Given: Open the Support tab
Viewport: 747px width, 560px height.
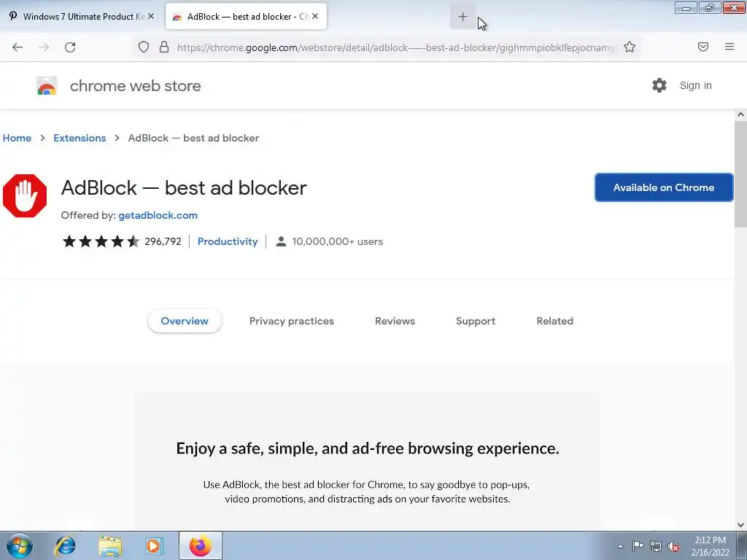Looking at the screenshot, I should (x=476, y=321).
